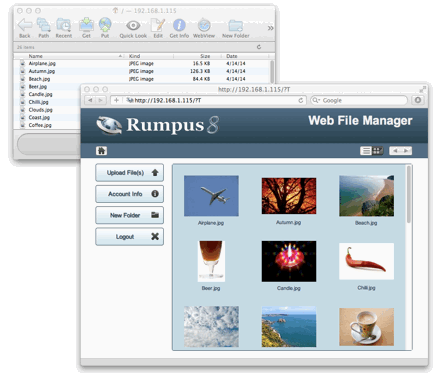
Task: Switch to thumbnail grid view
Action: 377,151
